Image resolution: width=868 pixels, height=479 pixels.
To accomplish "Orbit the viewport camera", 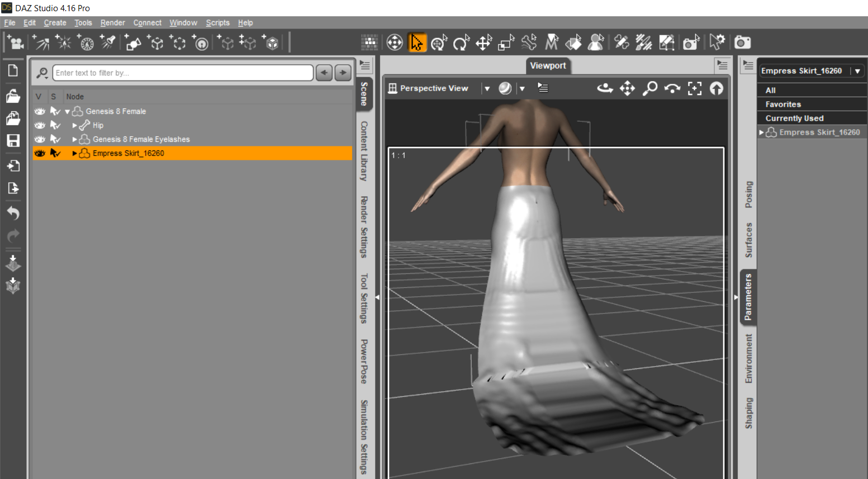I will 605,88.
